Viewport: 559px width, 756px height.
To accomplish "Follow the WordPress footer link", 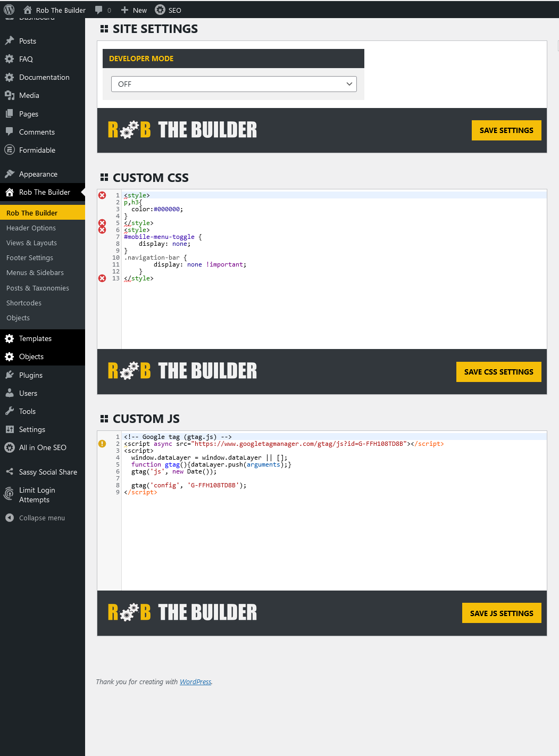I will tap(195, 682).
